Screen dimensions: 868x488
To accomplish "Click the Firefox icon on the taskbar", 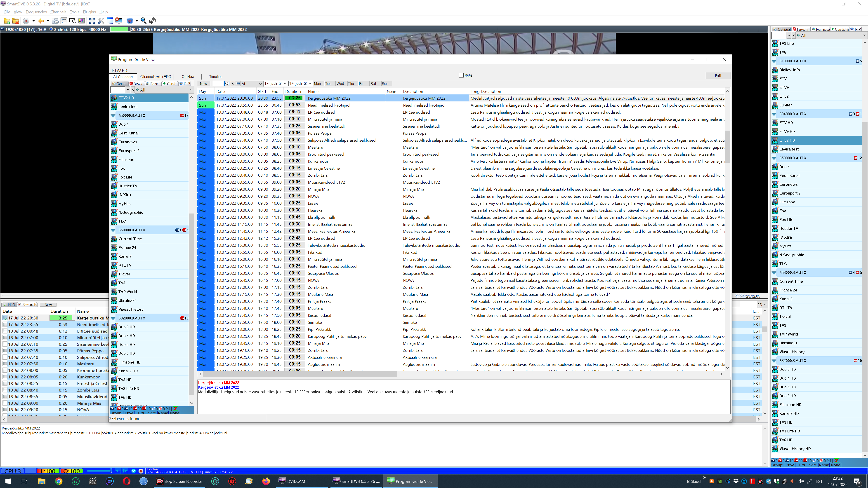I will pyautogui.click(x=266, y=481).
